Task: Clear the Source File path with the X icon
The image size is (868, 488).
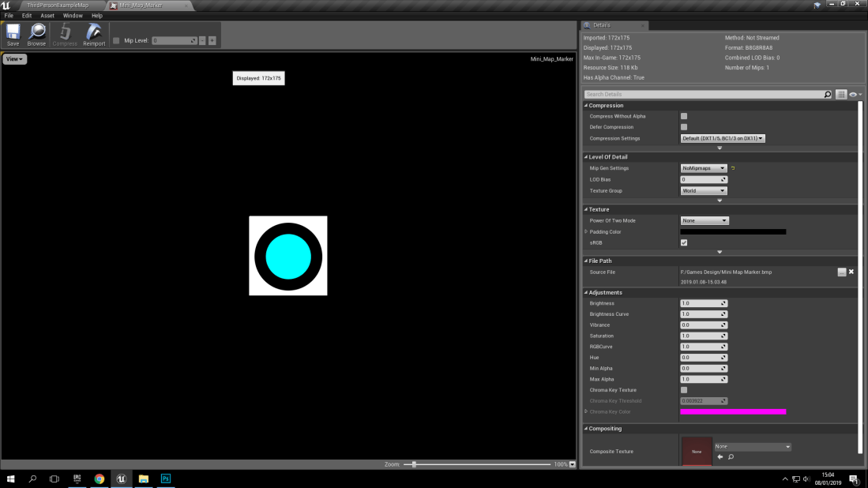Action: (851, 272)
